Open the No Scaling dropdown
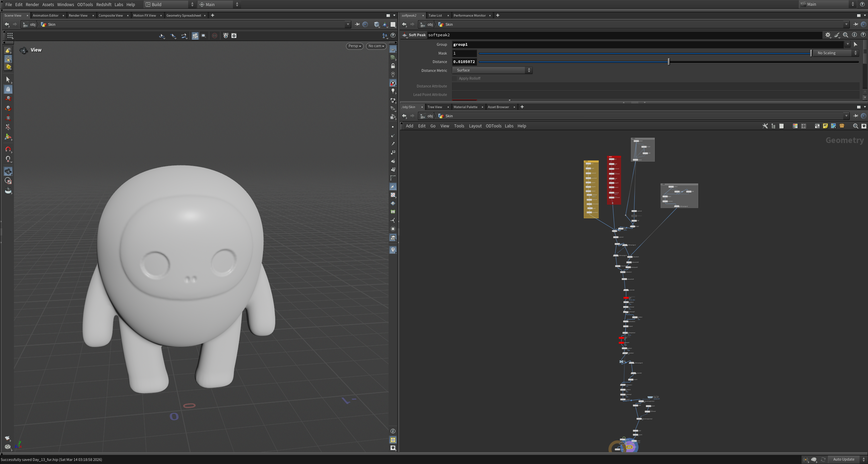The height and width of the screenshot is (464, 868). click(836, 53)
